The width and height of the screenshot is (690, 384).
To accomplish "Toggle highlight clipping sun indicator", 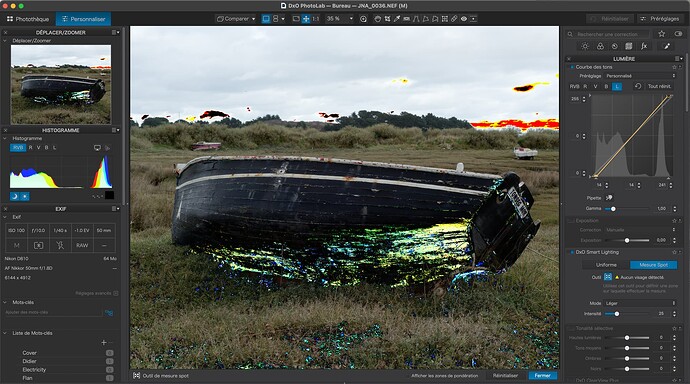I will (25, 197).
